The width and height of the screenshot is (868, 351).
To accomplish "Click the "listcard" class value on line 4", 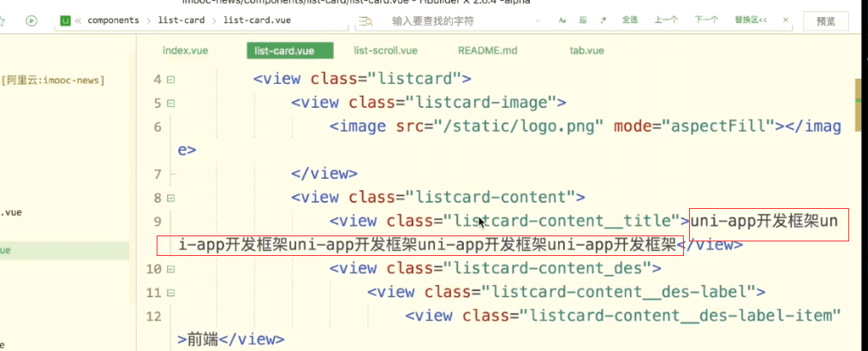I will click(x=414, y=79).
